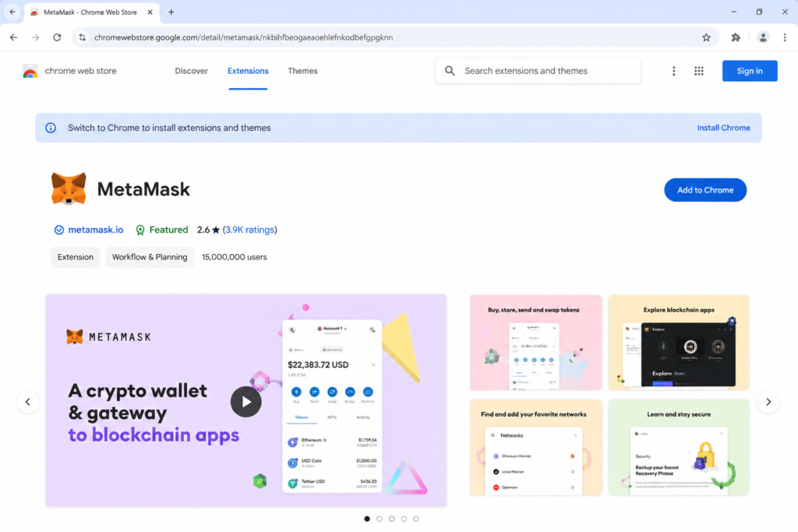
Task: Click the tab search arrow at top left
Action: 12,12
